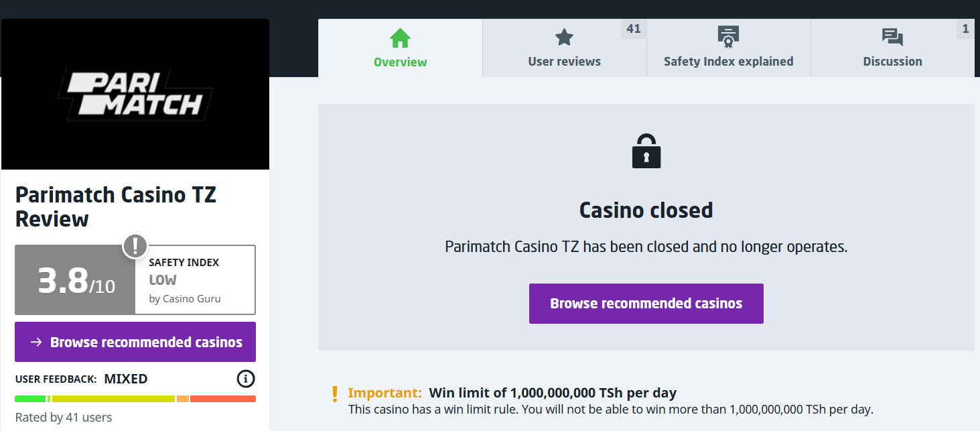Click the safety index exclamation badge
The height and width of the screenshot is (431, 980).
pos(135,246)
